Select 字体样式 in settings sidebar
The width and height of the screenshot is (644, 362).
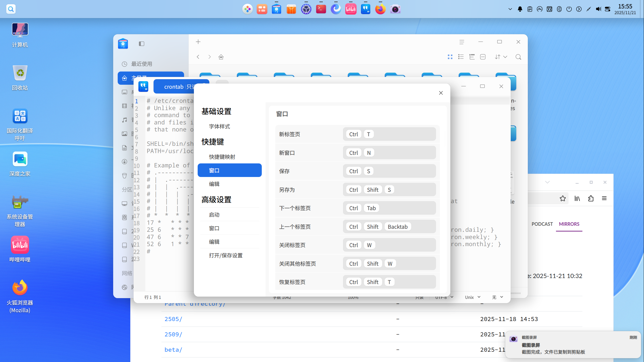219,126
